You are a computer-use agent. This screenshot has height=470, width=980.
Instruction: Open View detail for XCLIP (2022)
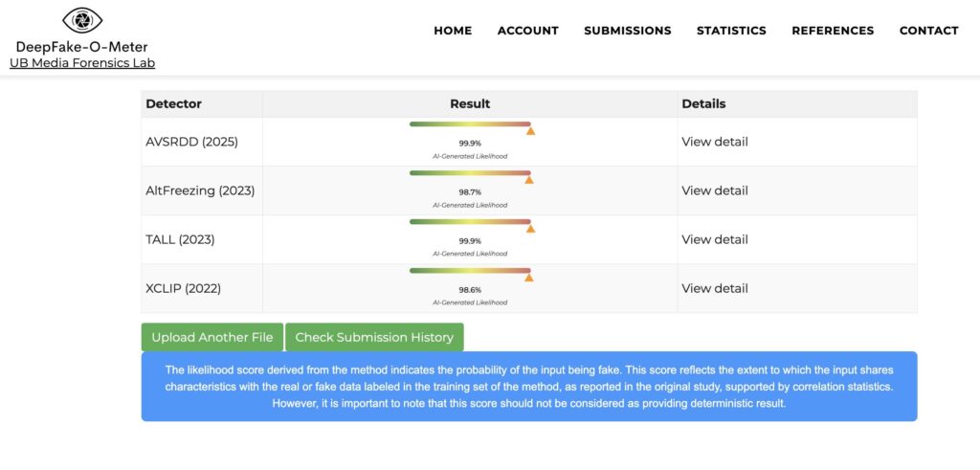715,288
